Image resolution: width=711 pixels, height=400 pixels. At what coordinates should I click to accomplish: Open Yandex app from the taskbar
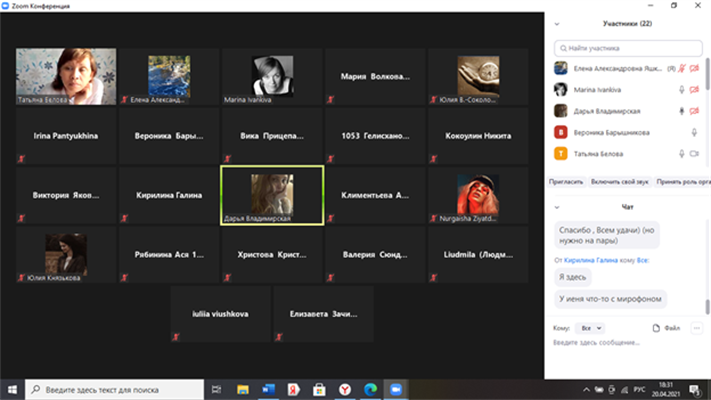click(x=294, y=390)
